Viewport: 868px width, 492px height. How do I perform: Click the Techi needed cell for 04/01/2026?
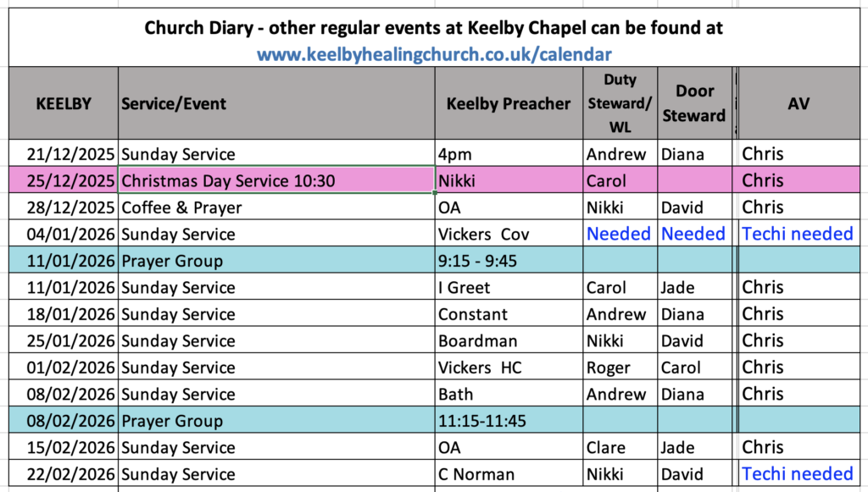tap(798, 234)
